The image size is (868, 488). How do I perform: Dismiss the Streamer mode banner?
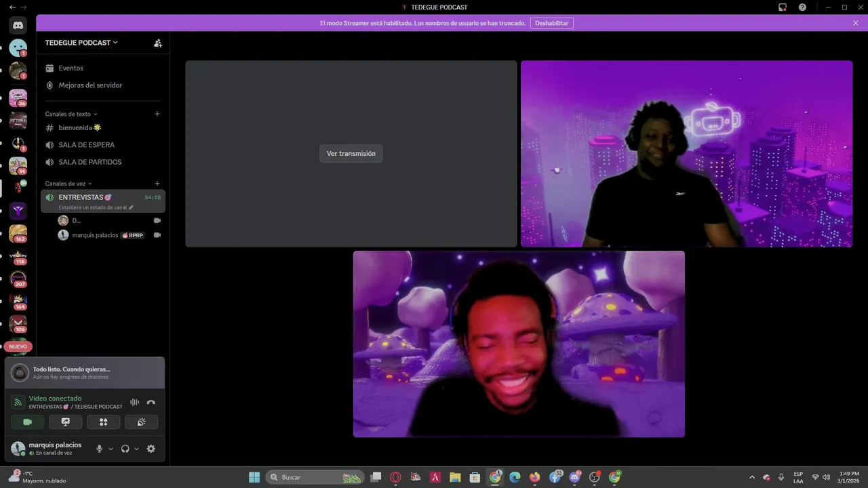click(x=856, y=23)
